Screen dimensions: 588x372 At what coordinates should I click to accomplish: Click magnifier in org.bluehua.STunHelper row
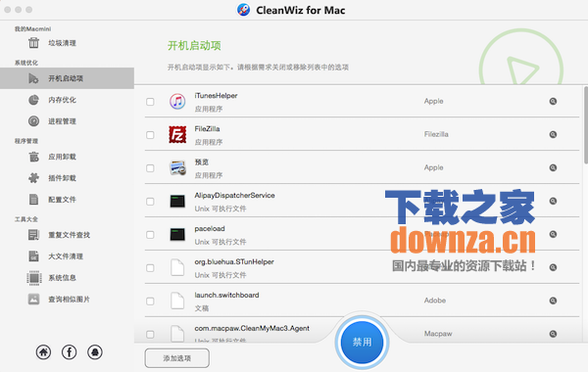click(553, 267)
